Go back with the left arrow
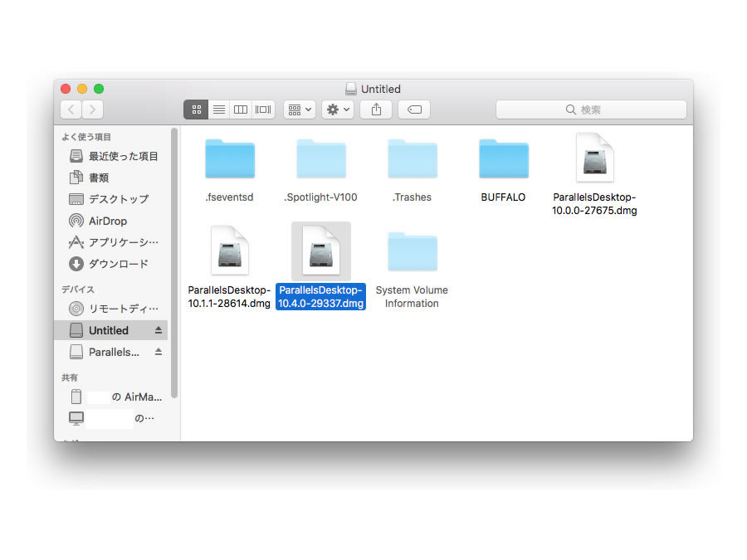The height and width of the screenshot is (560, 747). 71,110
